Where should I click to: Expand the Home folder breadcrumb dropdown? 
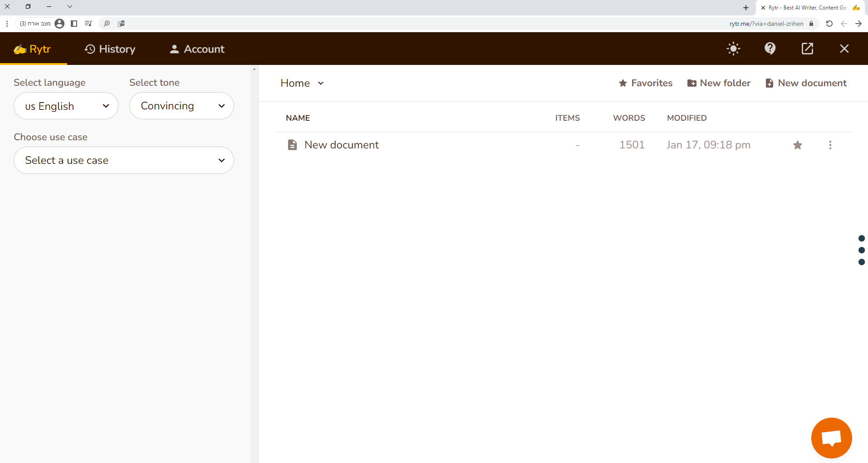pyautogui.click(x=302, y=83)
